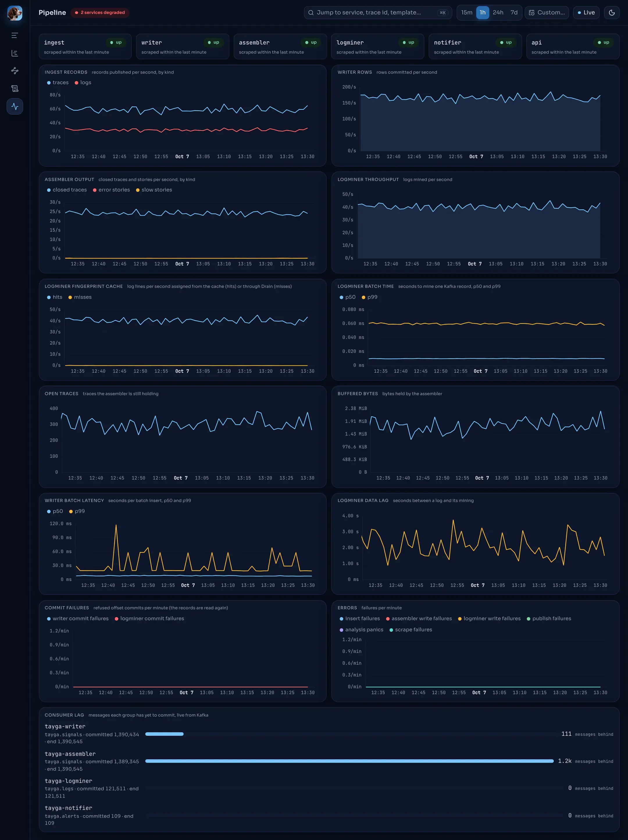This screenshot has width=628, height=840.
Task: Select the pipeline activity pulse icon
Action: 15,106
